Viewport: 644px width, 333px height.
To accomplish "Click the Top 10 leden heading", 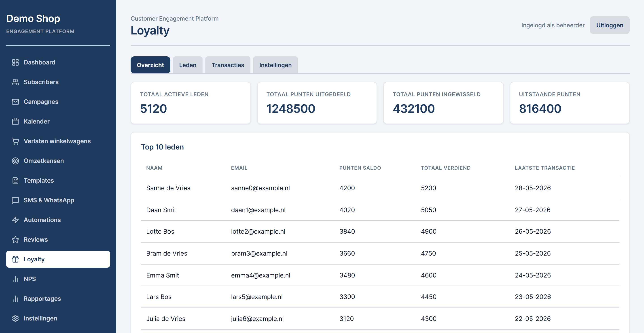I will tap(162, 147).
